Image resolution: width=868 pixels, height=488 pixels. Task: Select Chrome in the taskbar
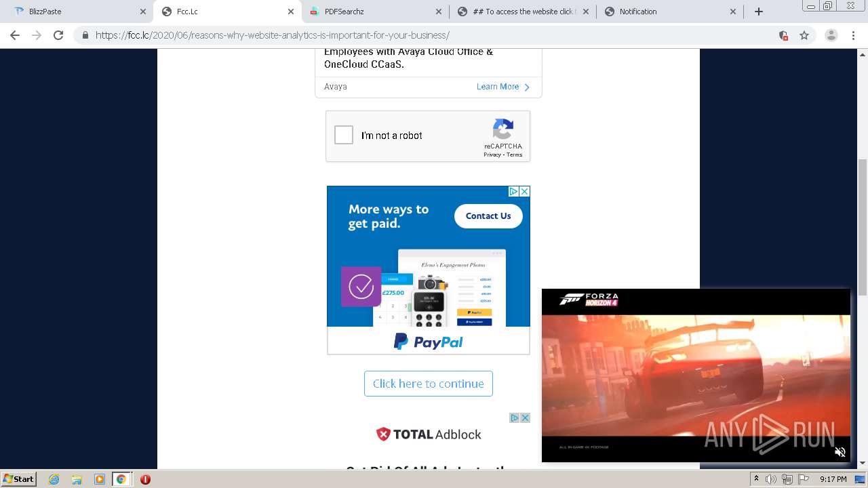pos(121,479)
